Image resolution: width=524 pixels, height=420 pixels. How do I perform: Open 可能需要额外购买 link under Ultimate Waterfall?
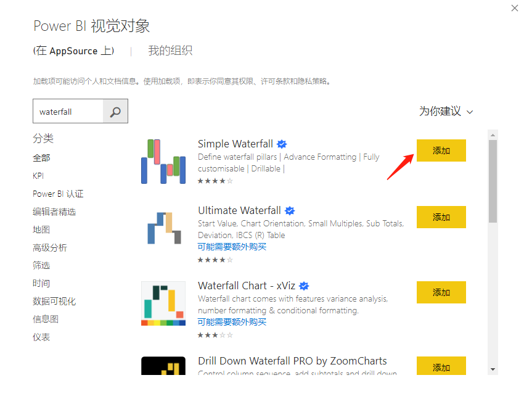pyautogui.click(x=232, y=247)
